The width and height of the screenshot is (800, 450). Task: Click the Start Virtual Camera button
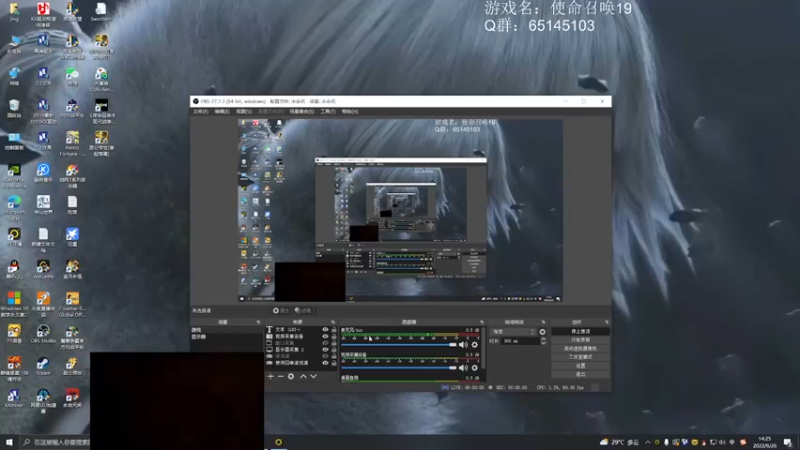581,349
